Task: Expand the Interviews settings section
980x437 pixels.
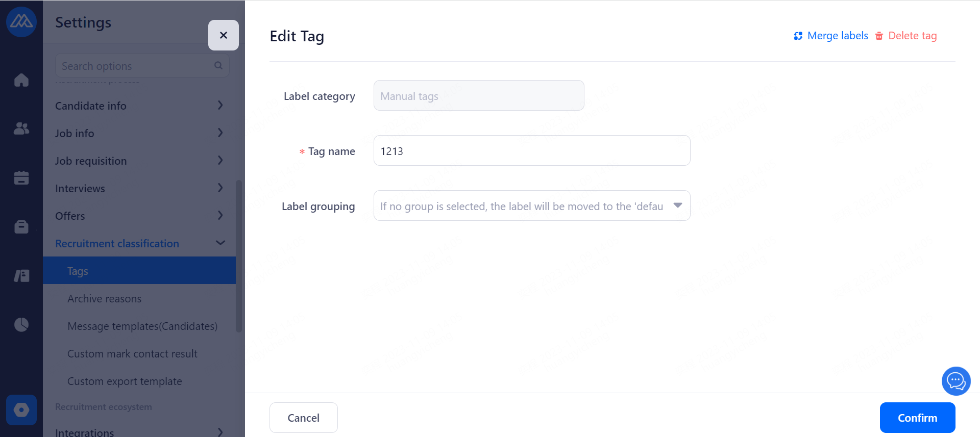Action: click(139, 188)
